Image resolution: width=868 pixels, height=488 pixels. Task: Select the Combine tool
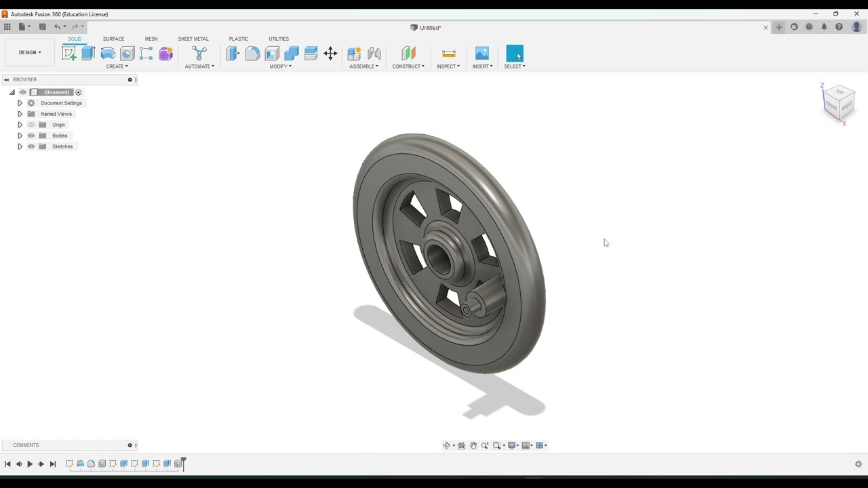[292, 54]
